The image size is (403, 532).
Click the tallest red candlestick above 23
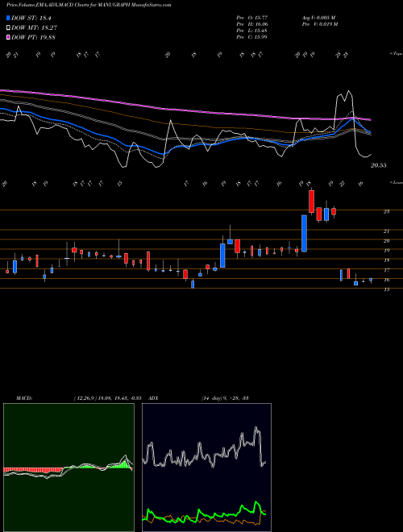pyautogui.click(x=311, y=202)
